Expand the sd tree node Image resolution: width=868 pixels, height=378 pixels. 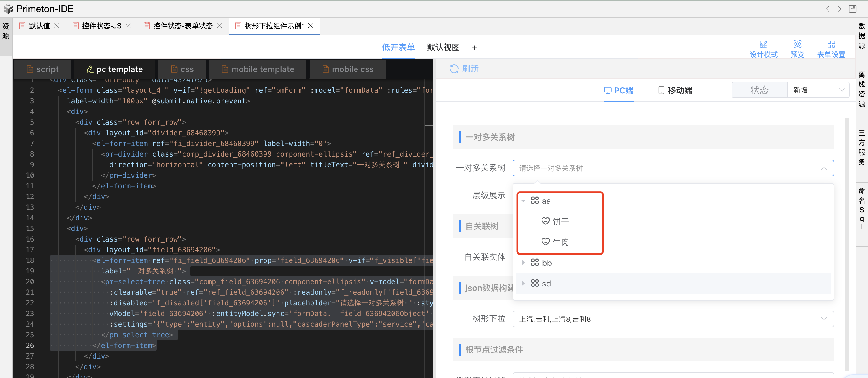point(523,283)
